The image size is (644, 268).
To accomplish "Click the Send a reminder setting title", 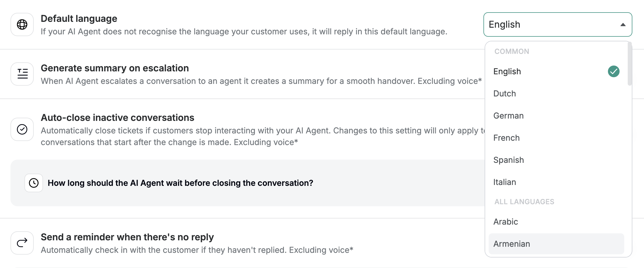I will 127,237.
